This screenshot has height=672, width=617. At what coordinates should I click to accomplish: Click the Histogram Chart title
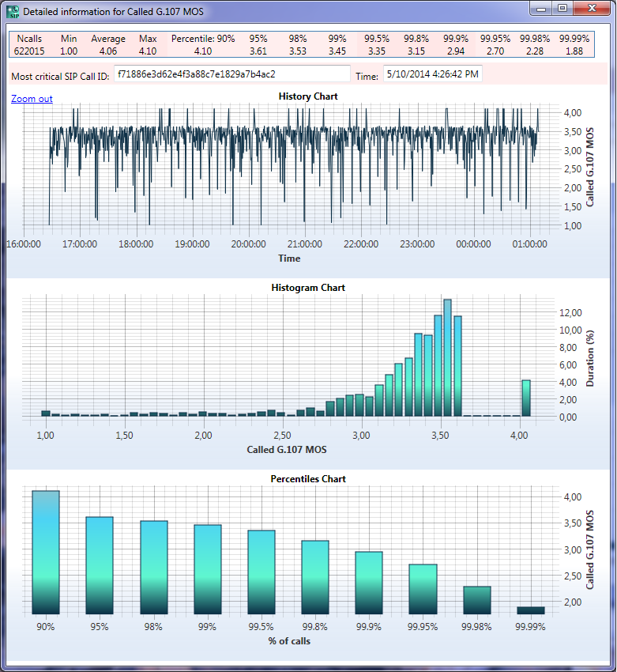308,288
